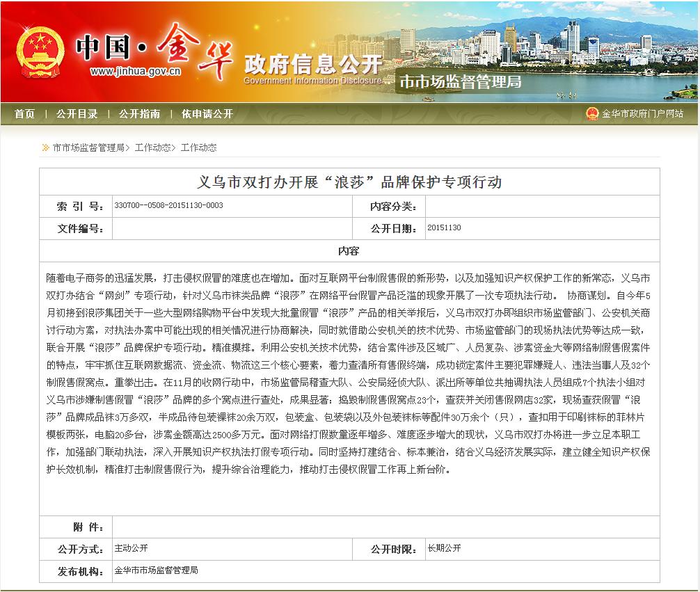Viewport: 700px width, 592px height.
Task: Open the 依申请公开 navigation item
Action: pyautogui.click(x=207, y=114)
